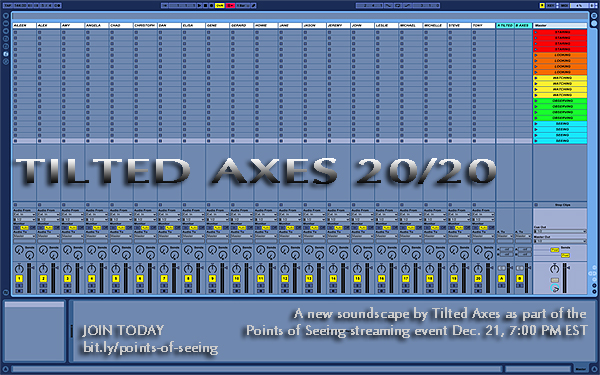
Task: Launch the first yellow WATCHING scene
Action: (x=560, y=78)
